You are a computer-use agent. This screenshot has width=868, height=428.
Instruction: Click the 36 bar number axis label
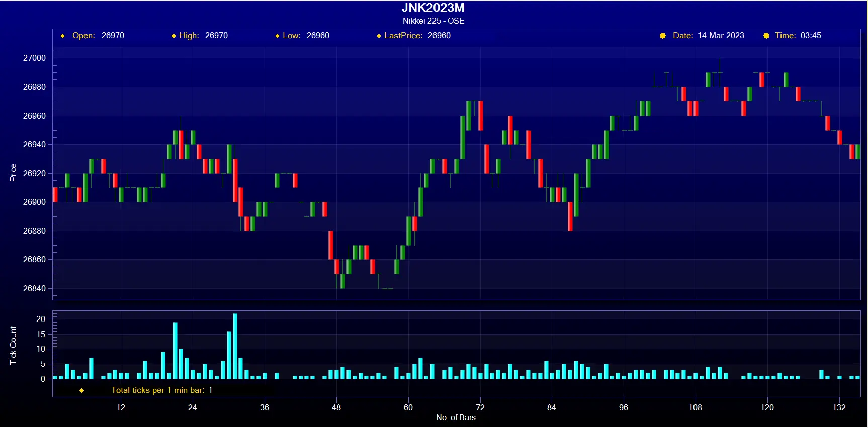(265, 407)
